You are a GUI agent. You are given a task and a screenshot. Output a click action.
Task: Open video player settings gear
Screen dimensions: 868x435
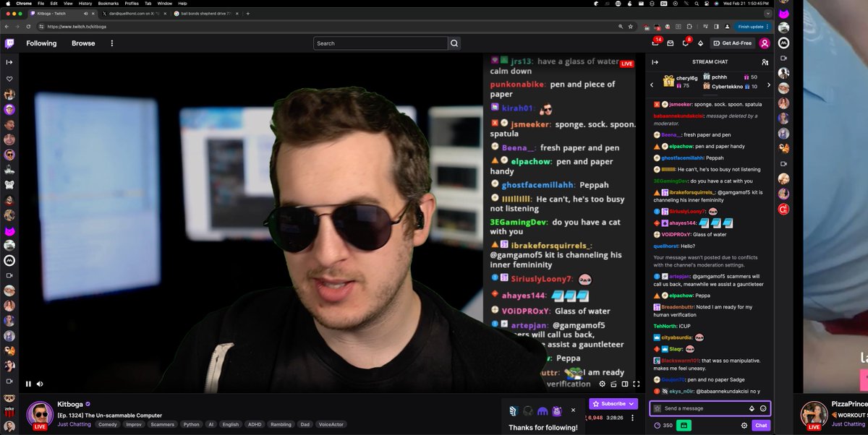coord(602,384)
